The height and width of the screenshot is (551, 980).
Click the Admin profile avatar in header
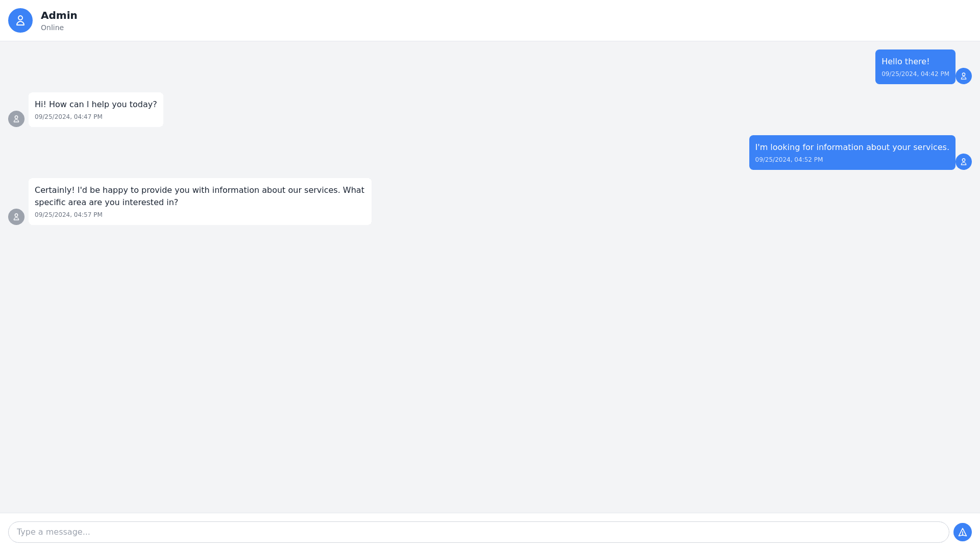[20, 20]
